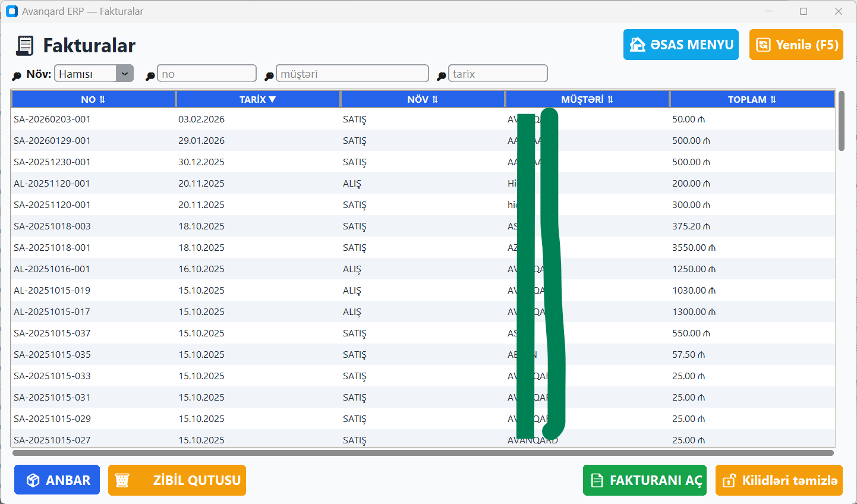Click the vertical scrollbar thumb of the table

point(841,121)
